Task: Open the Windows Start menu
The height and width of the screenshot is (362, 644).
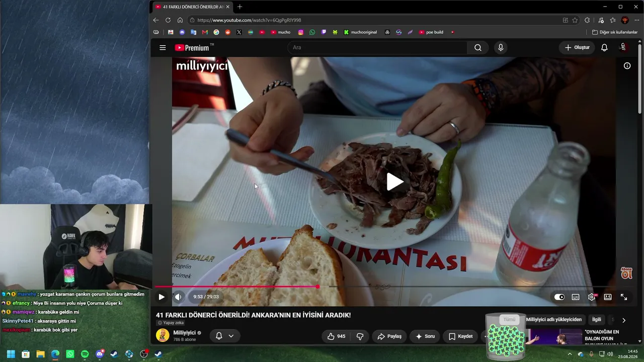Action: pos(11,354)
